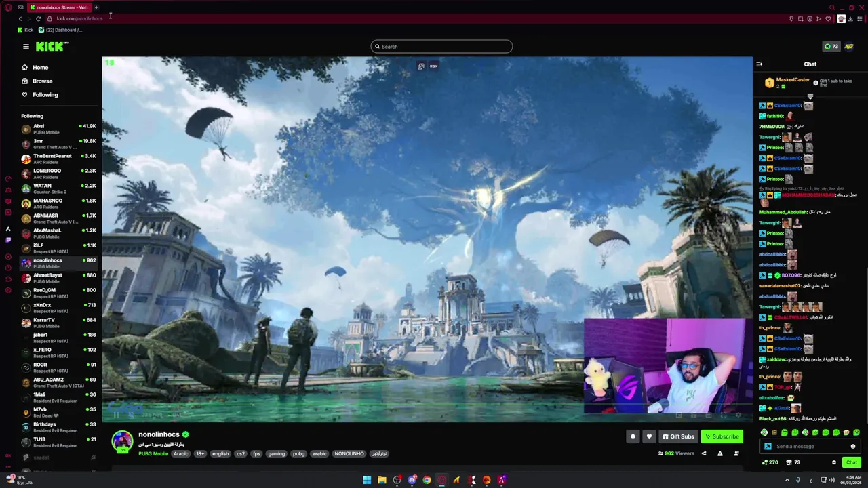
Task: Click the clip/user icon right of report
Action: coord(736,453)
